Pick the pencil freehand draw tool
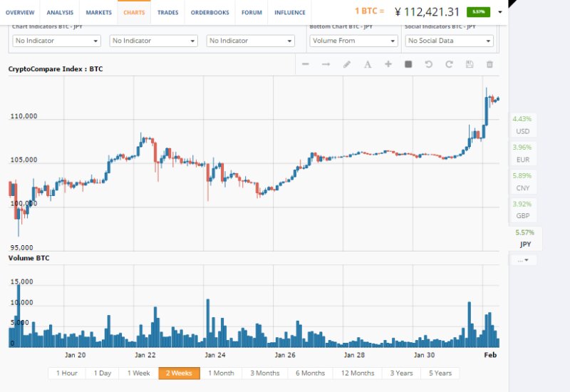570x392 pixels. click(347, 64)
